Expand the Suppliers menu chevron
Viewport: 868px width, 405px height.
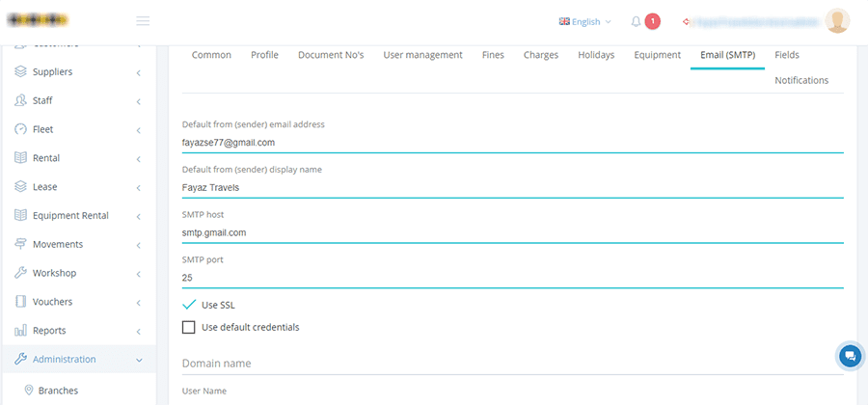(138, 73)
